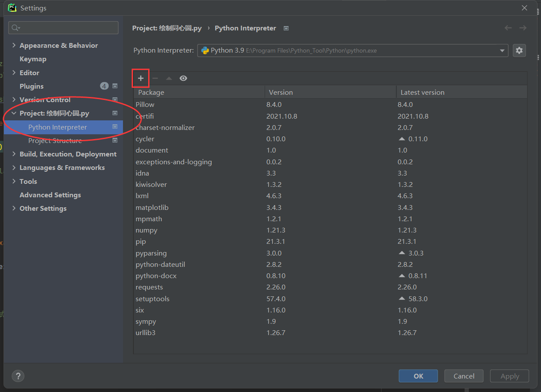Select the exceptions-and-logging package row
The height and width of the screenshot is (392, 541).
330,162
